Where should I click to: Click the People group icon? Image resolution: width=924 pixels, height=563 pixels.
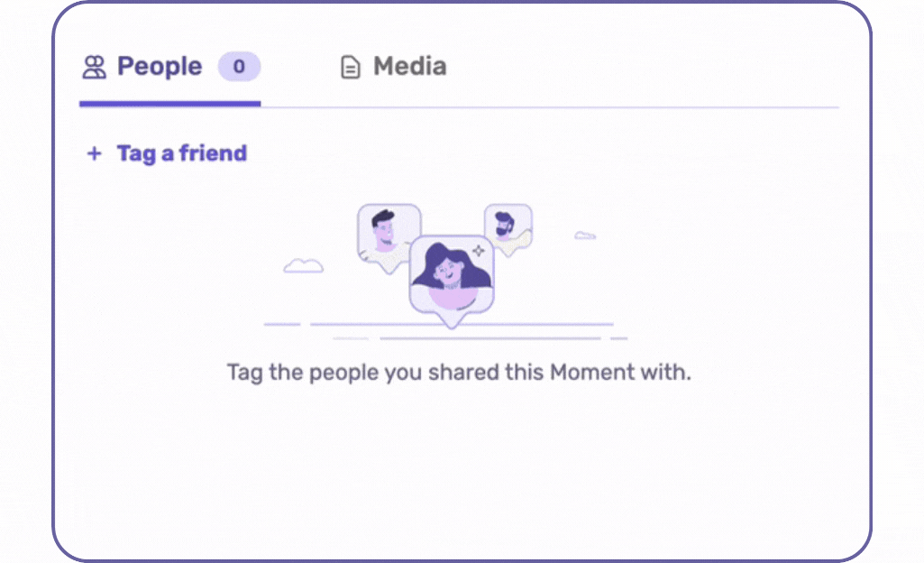95,67
